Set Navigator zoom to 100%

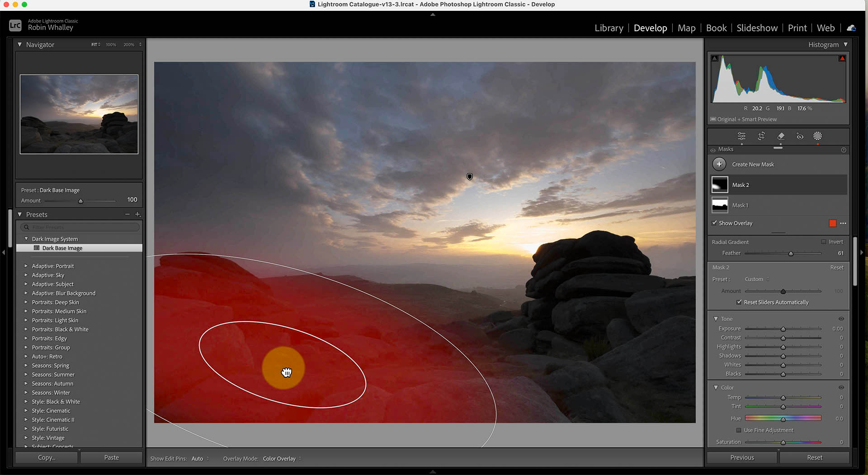click(111, 45)
